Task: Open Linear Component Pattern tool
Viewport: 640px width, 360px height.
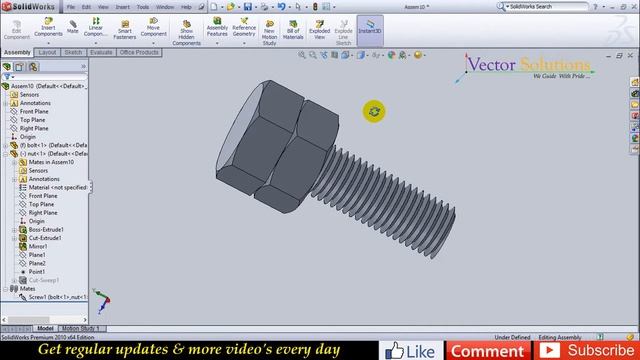Action: 96,27
